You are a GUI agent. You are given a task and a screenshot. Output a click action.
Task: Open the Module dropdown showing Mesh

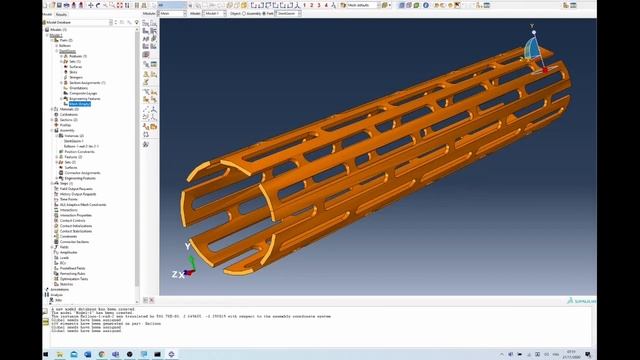[x=172, y=13]
